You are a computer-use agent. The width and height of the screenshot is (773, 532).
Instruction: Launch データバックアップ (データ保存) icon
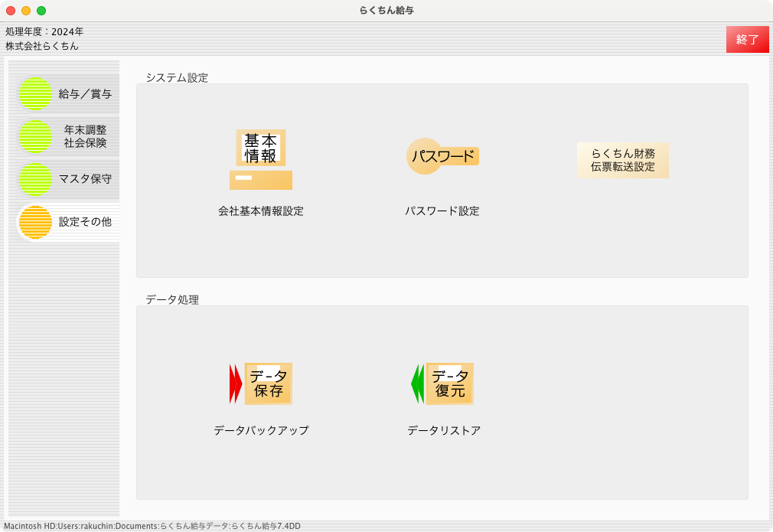click(x=261, y=383)
